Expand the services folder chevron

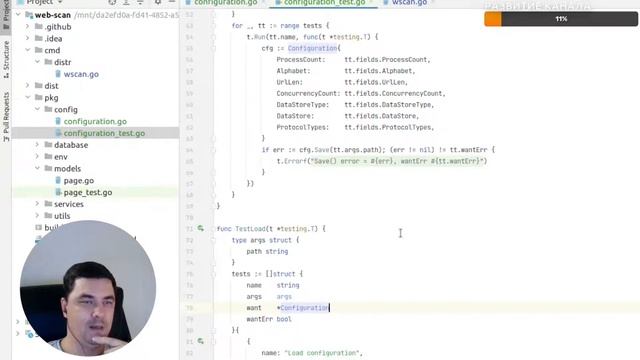tap(37, 204)
